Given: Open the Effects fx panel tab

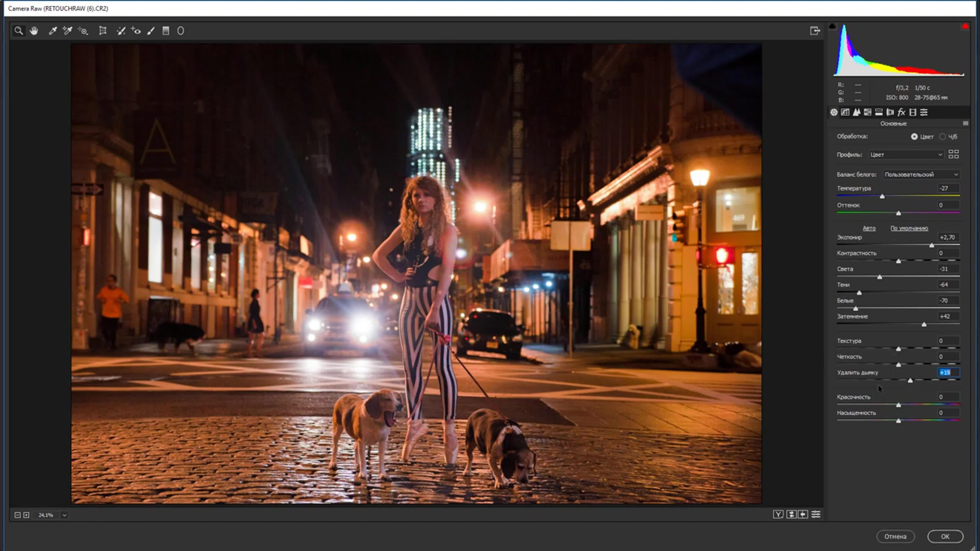Looking at the screenshot, I should [901, 112].
